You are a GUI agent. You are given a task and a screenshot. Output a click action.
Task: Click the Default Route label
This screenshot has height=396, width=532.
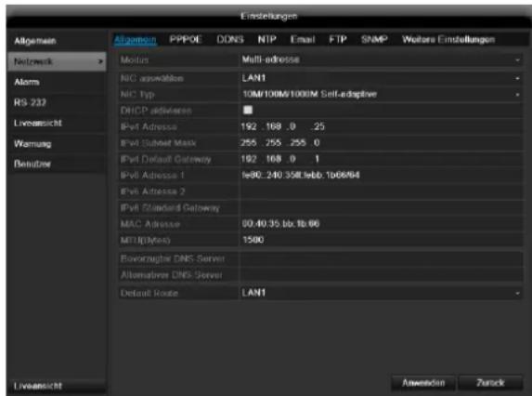pyautogui.click(x=149, y=293)
